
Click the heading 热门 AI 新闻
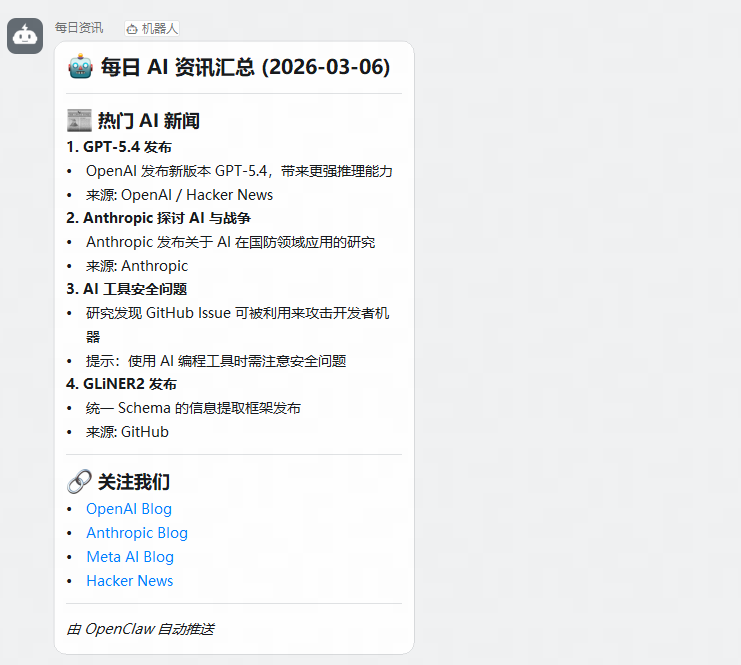[x=148, y=121]
